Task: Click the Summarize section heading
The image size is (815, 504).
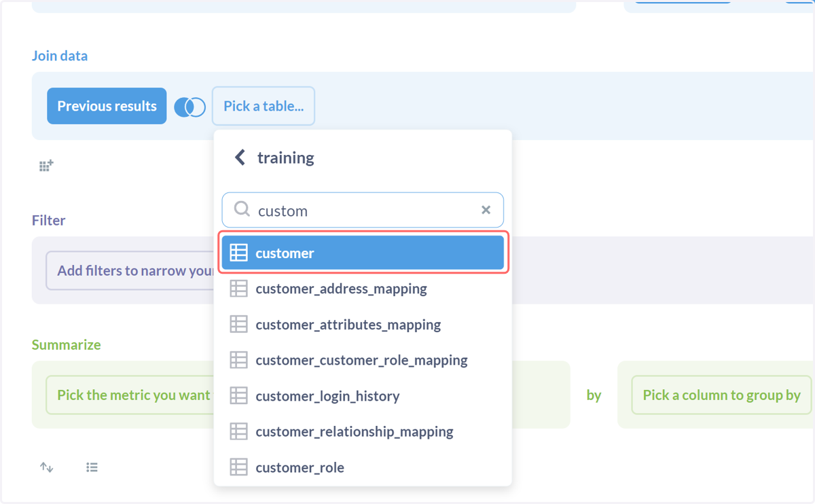Action: 66,344
